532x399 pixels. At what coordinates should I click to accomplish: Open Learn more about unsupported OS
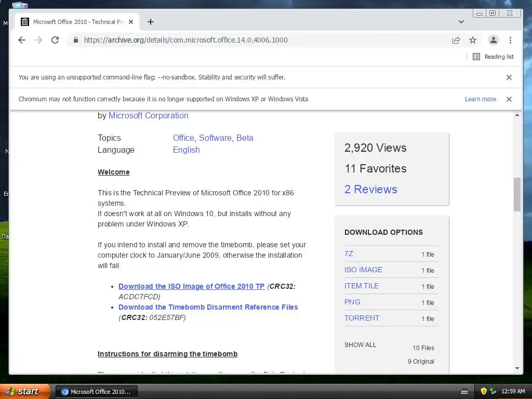[x=481, y=99]
